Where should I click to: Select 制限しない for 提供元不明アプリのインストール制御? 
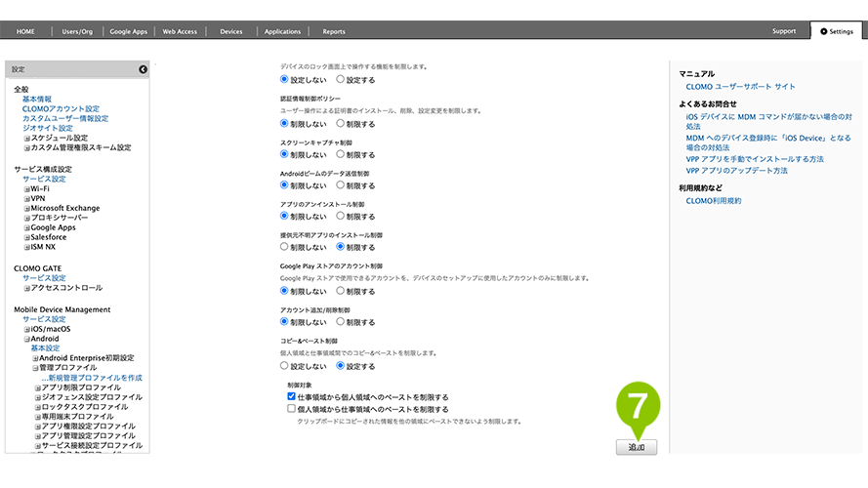284,247
